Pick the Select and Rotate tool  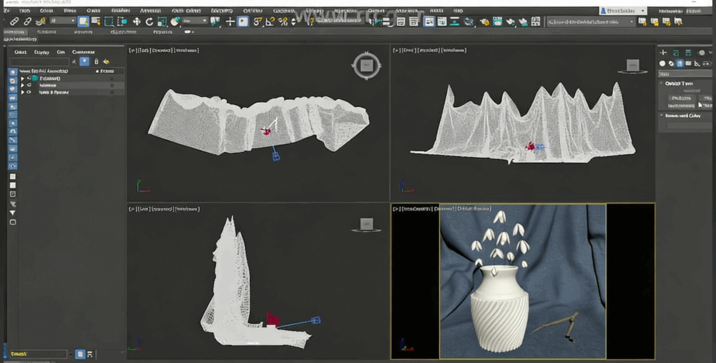coord(149,21)
